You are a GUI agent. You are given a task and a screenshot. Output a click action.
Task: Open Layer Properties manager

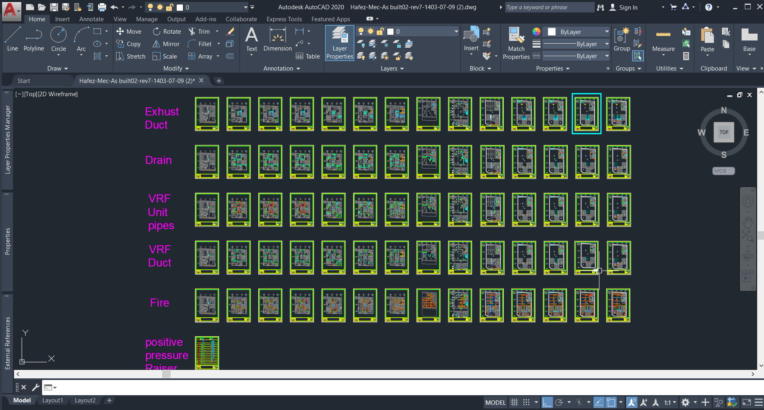[x=340, y=43]
